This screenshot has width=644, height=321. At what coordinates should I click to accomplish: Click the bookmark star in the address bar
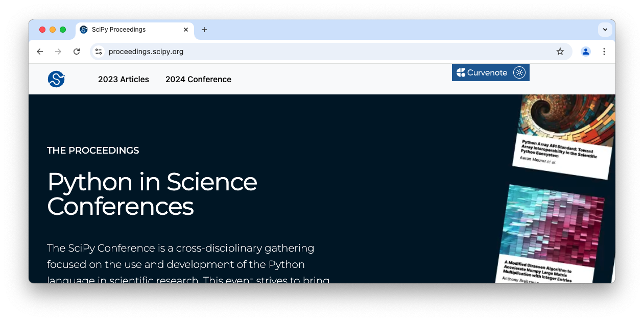[x=560, y=52]
